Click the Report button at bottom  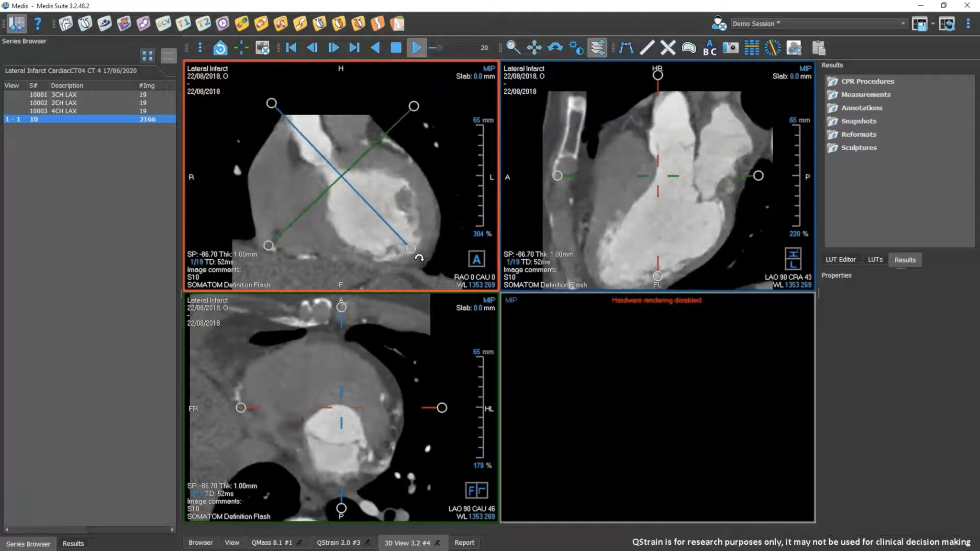[x=464, y=542]
